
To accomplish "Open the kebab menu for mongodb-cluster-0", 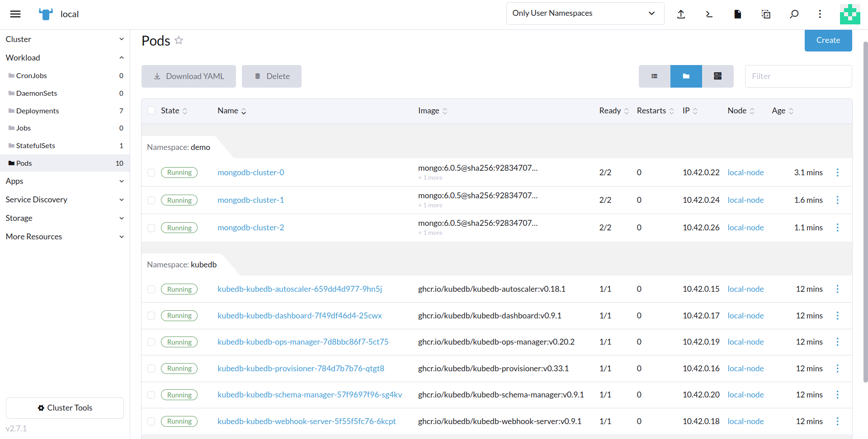I will [838, 172].
